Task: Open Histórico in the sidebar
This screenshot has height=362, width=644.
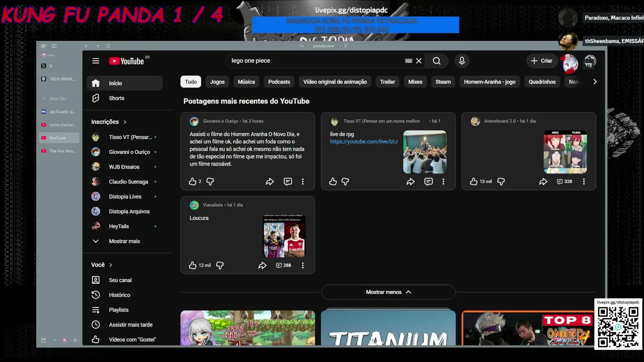Action: pyautogui.click(x=125, y=295)
